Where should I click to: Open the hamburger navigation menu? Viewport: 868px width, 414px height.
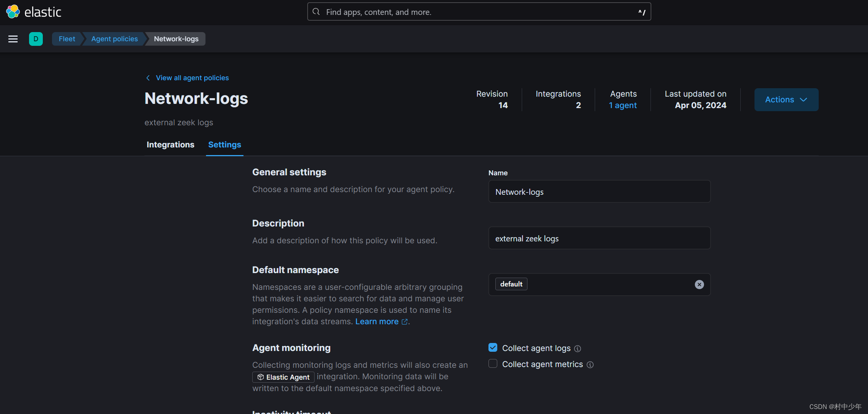pos(13,39)
